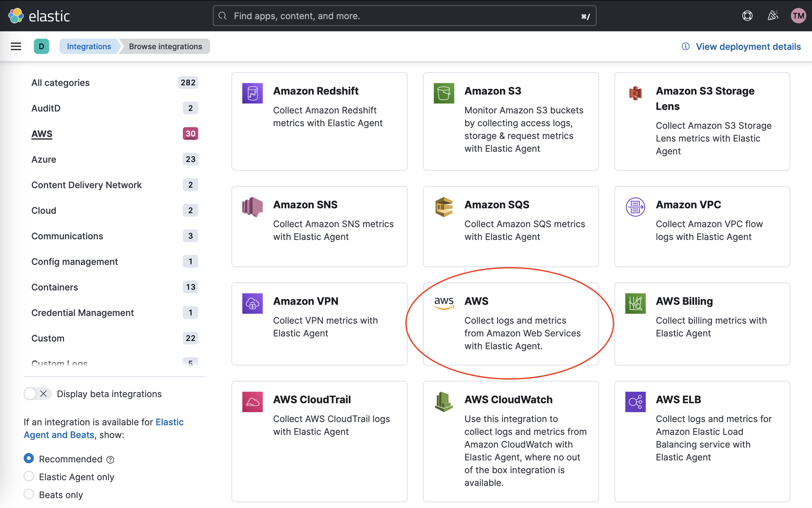
Task: Click the AWS Billing integration icon
Action: [x=635, y=304]
